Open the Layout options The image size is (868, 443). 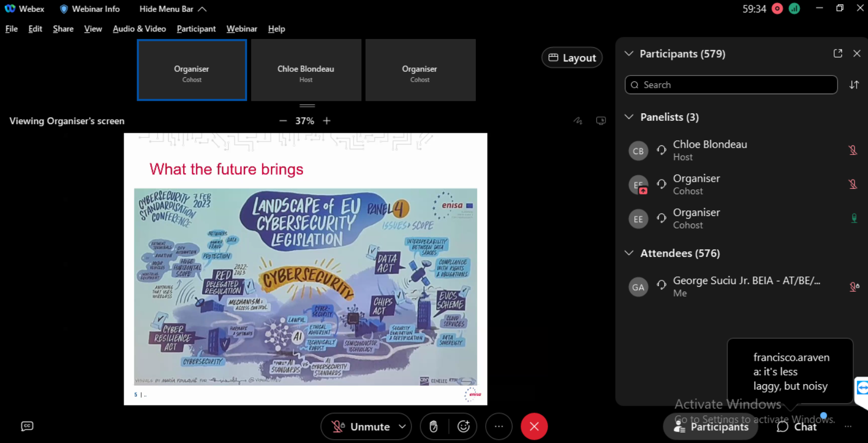coord(572,58)
